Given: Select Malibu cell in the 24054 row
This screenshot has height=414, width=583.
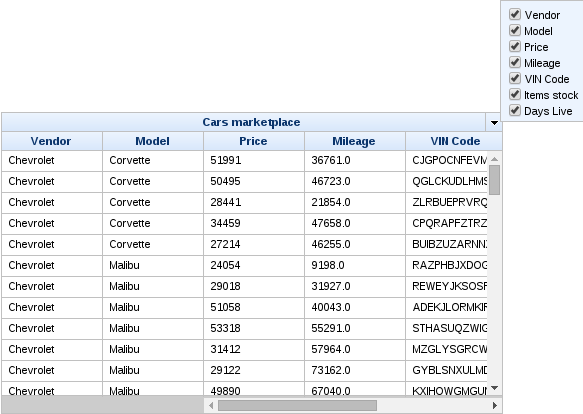Looking at the screenshot, I should (x=153, y=266).
